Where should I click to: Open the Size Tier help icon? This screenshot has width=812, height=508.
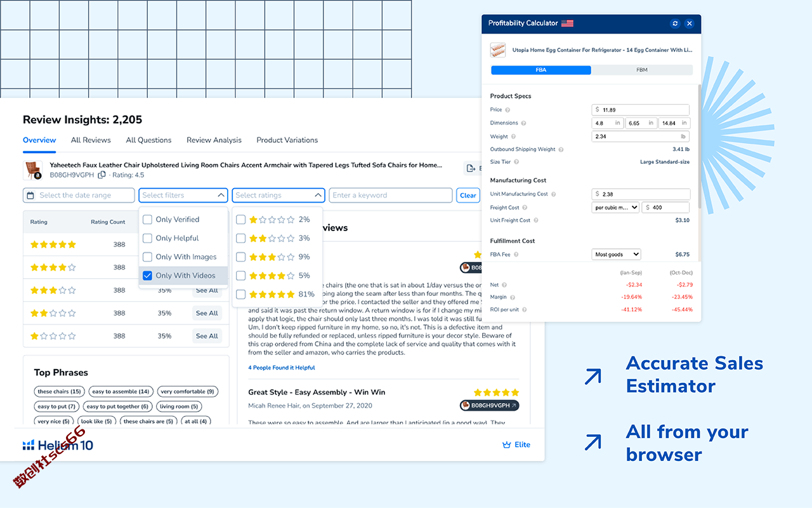click(x=516, y=162)
